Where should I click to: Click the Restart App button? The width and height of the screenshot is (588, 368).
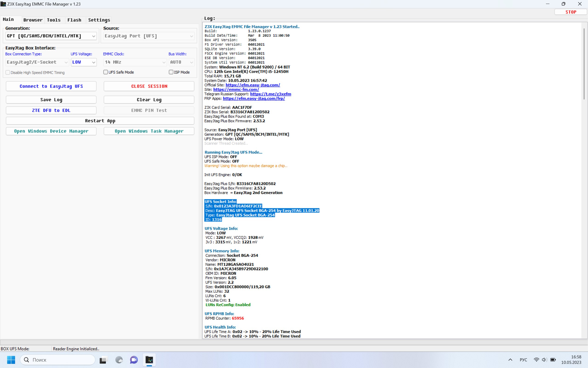click(100, 121)
